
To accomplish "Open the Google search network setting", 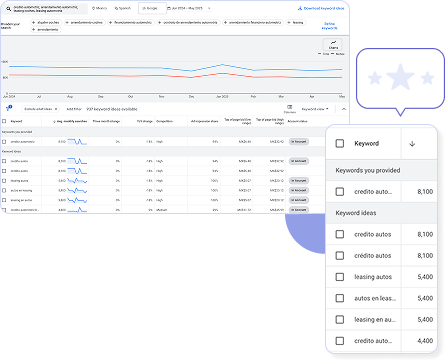I will tap(152, 8).
